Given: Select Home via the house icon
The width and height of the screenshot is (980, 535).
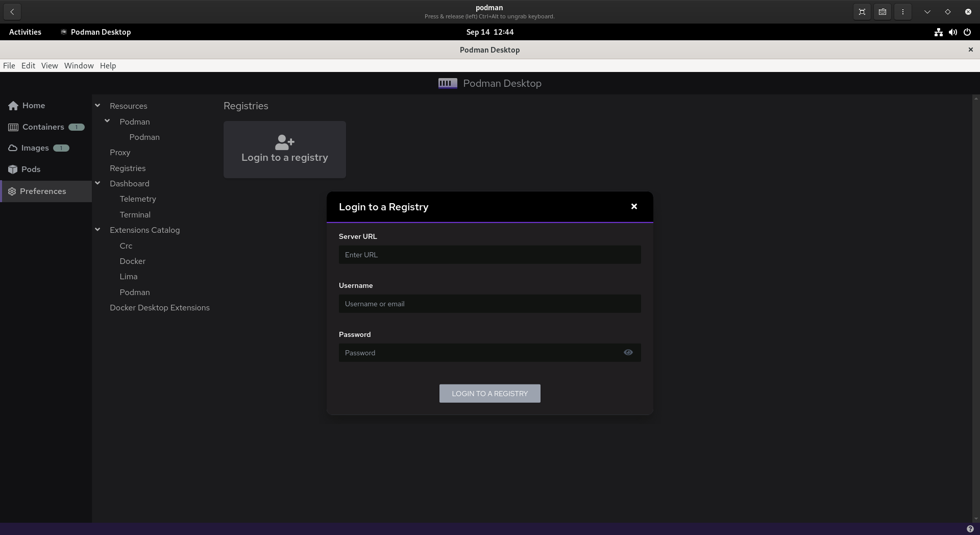Looking at the screenshot, I should (12, 105).
